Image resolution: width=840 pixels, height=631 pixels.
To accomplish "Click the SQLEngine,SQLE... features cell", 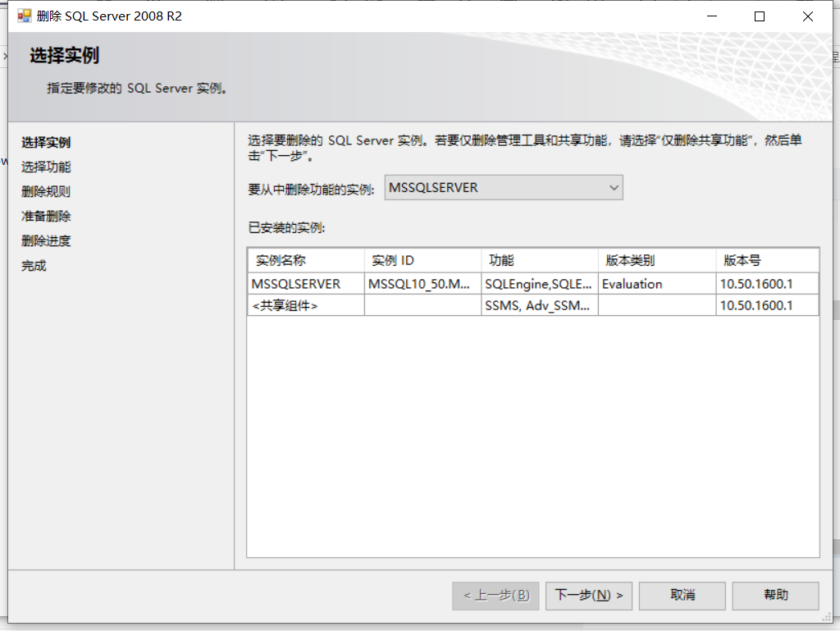I will (x=540, y=284).
